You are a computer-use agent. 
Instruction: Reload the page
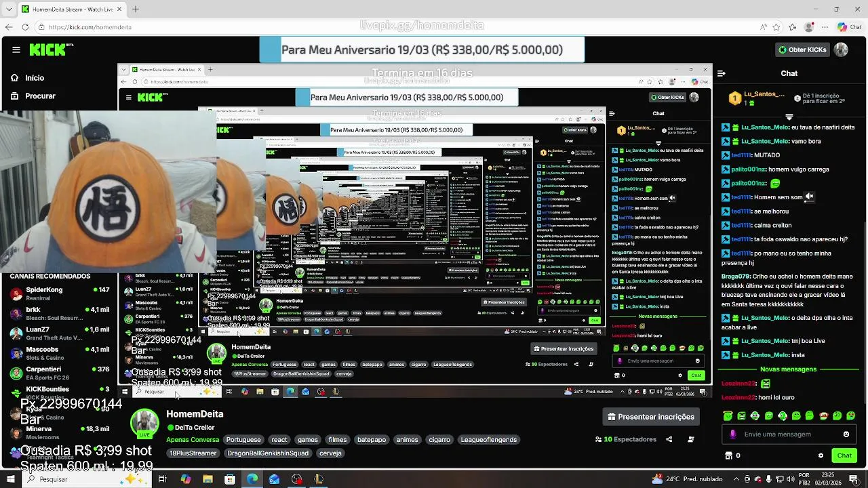25,27
